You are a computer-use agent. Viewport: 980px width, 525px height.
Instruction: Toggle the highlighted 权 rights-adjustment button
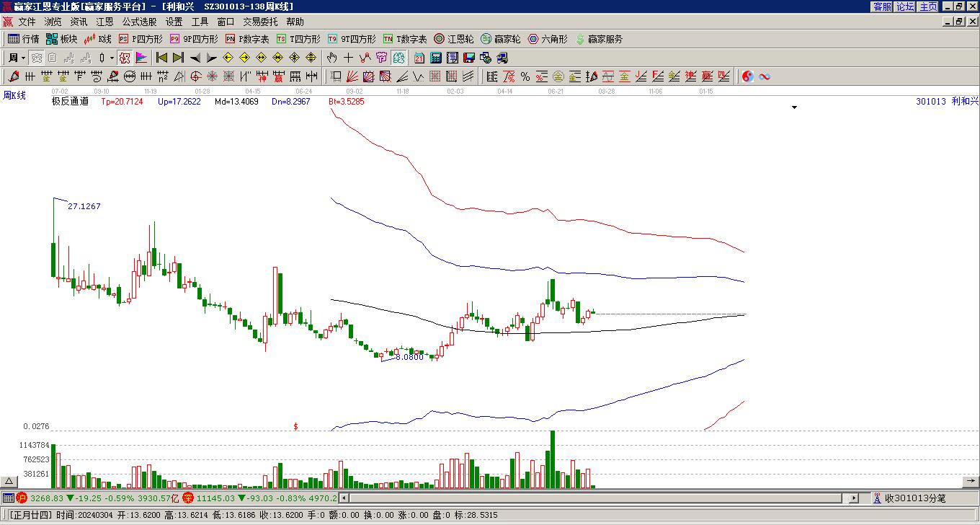tap(125, 58)
